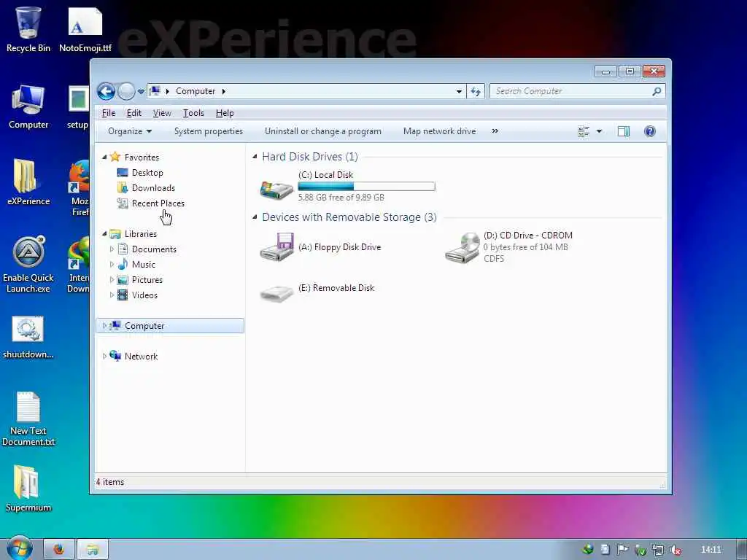Expand the Computer node in tree
747x560 pixels.
tap(104, 326)
